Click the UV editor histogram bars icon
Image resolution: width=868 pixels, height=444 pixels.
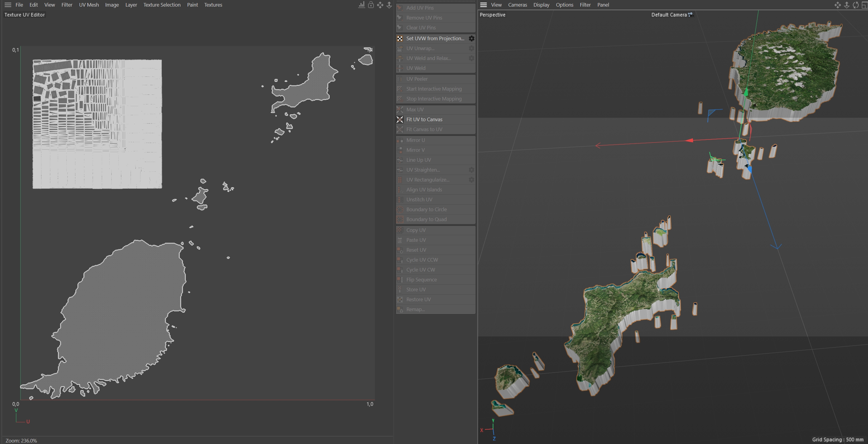(361, 5)
